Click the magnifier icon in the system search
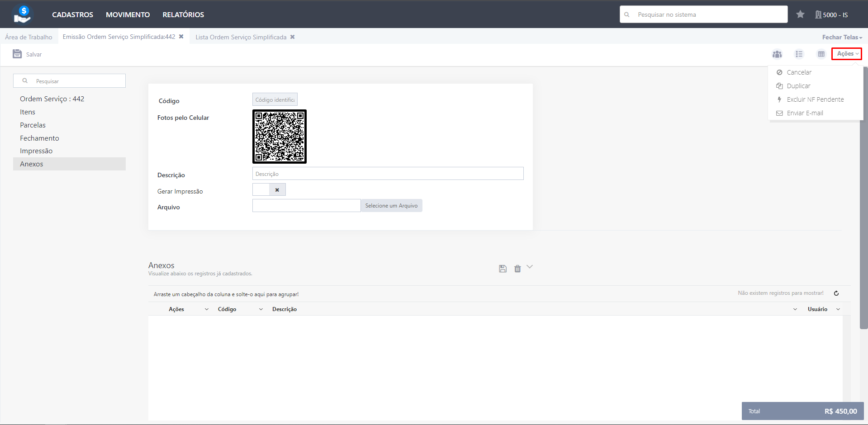This screenshot has height=425, width=868. pyautogui.click(x=627, y=14)
